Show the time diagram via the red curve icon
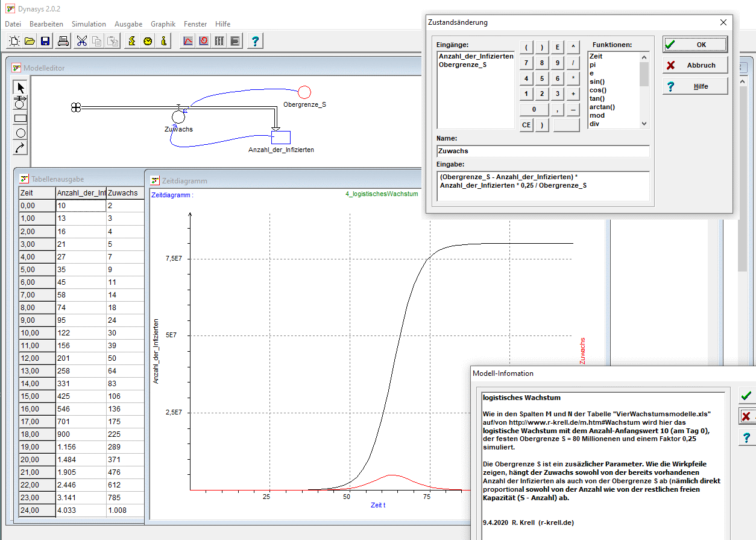The height and width of the screenshot is (540, 756). click(188, 41)
